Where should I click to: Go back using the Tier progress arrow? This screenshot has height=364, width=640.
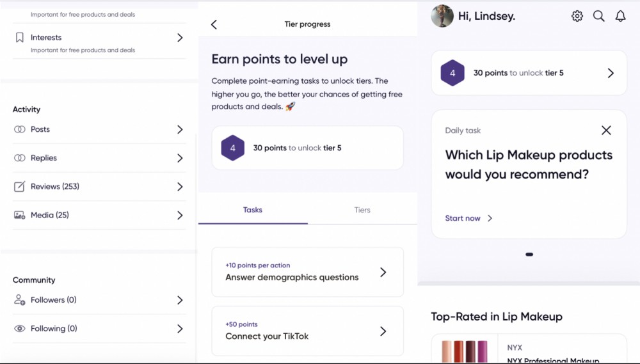(214, 24)
